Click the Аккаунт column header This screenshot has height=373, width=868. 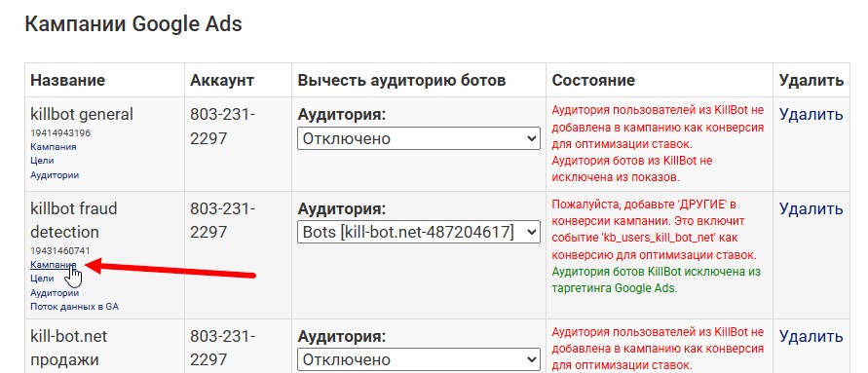[222, 80]
